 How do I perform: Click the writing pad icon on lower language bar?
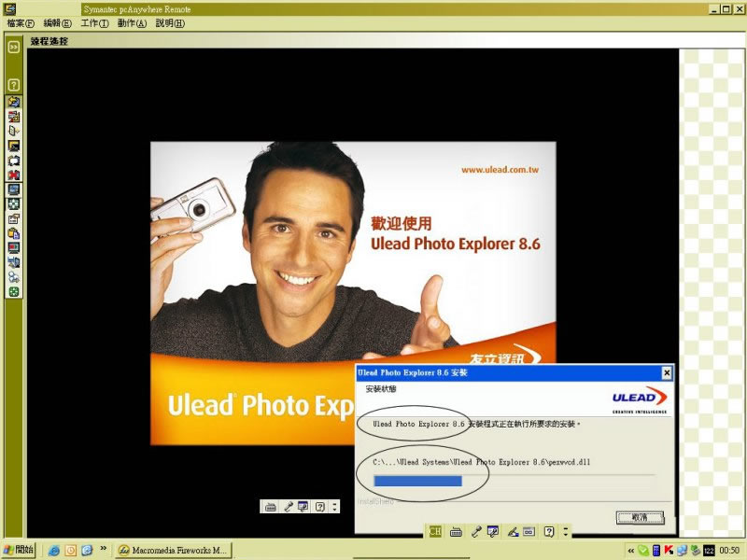(x=529, y=531)
